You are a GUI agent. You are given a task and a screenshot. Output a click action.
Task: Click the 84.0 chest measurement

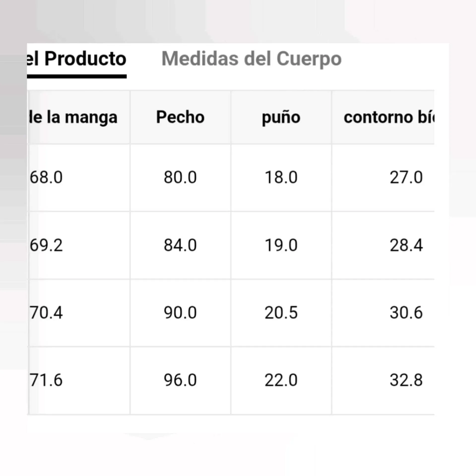click(x=180, y=245)
